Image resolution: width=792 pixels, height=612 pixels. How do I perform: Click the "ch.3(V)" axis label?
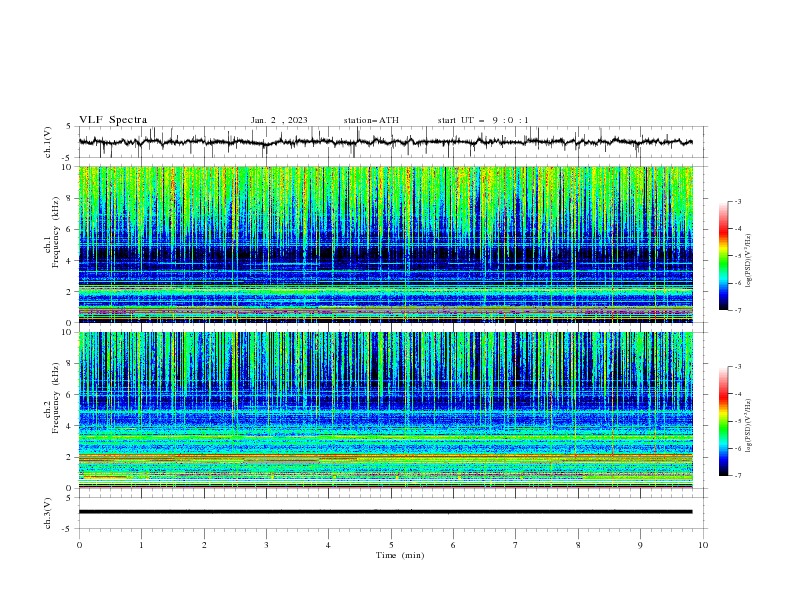(x=48, y=513)
